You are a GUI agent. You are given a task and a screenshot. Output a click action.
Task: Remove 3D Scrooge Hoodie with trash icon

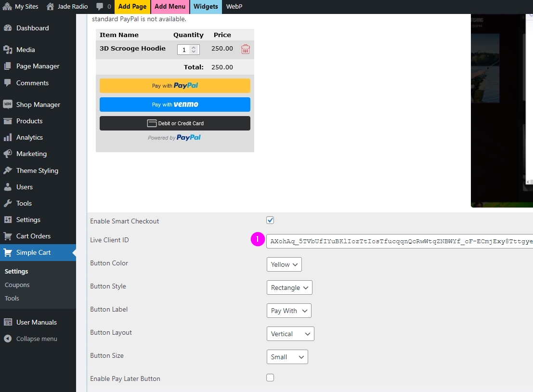point(246,50)
